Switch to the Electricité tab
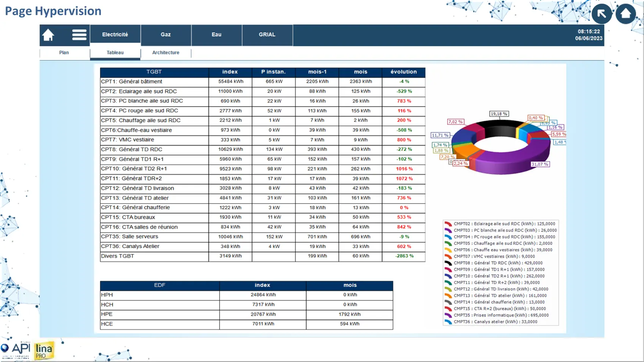This screenshot has width=644, height=362. [115, 34]
